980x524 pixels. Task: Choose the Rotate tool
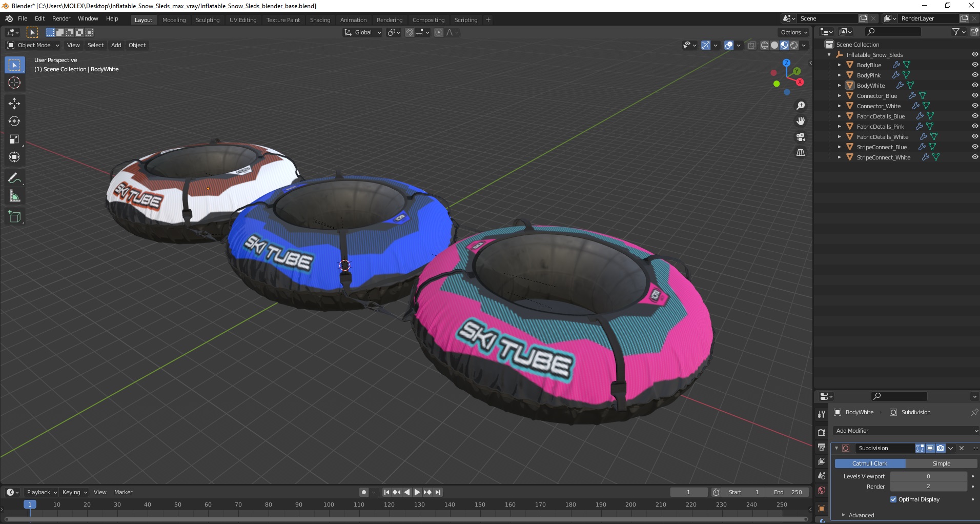[14, 122]
